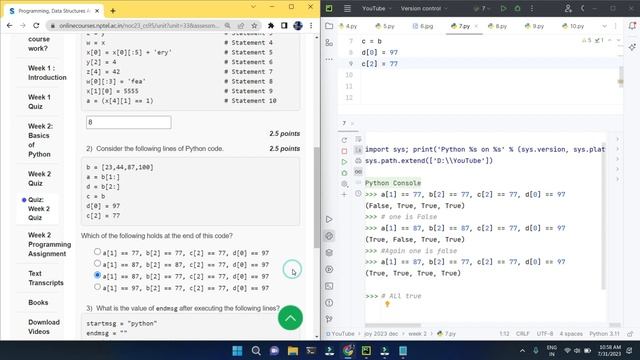Open Chrome side panel icon
Screen dimensions: 640x360
(x=284, y=25)
